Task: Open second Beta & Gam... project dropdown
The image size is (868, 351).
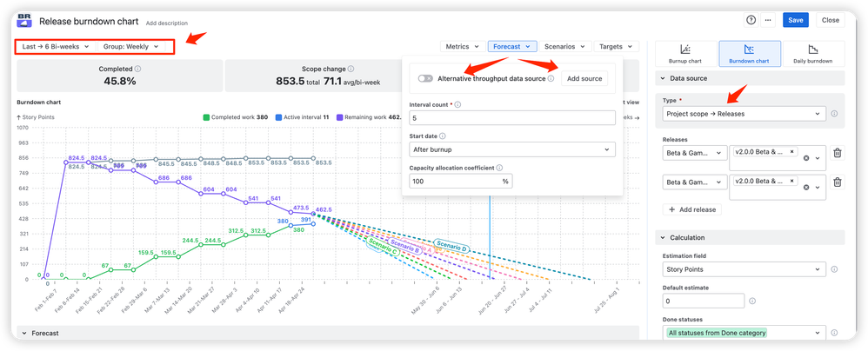Action: coord(697,182)
